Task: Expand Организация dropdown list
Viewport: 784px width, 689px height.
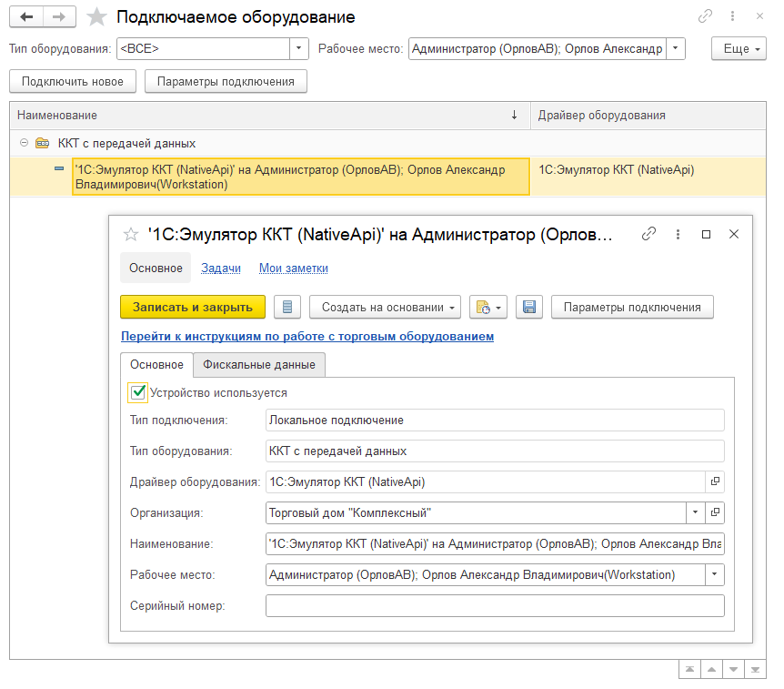Action: tap(695, 512)
